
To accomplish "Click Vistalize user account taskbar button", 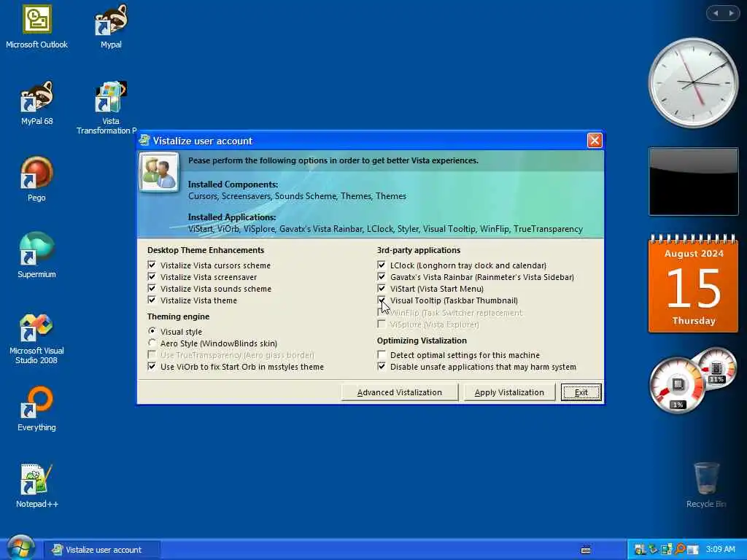I will pos(102,550).
